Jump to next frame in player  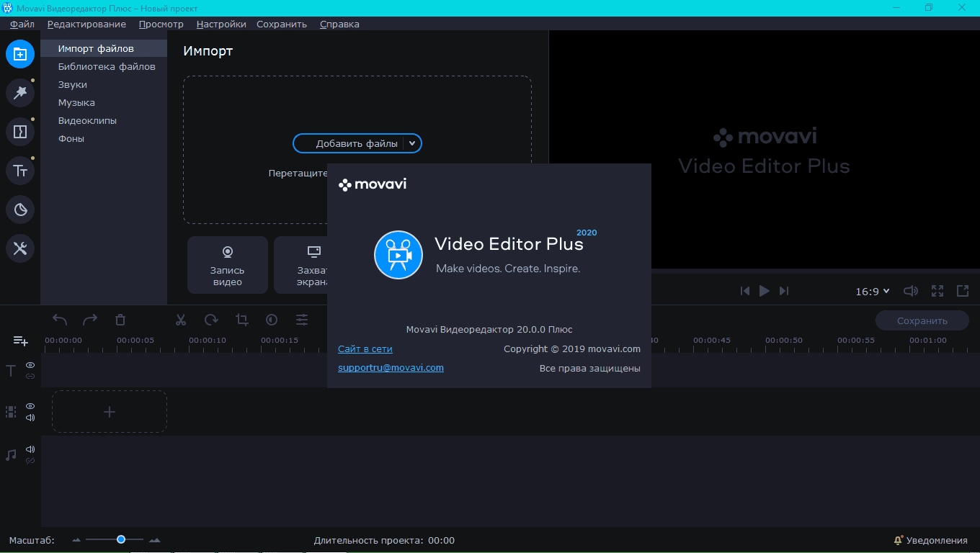[784, 291]
